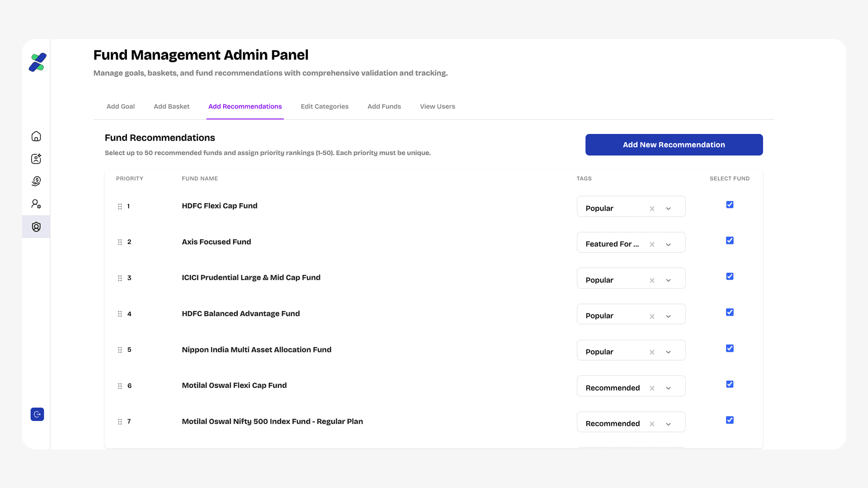Clear the Popular tag on HDFC Flexi Cap Fund
Screen dimensions: 868x488
[x=652, y=209]
